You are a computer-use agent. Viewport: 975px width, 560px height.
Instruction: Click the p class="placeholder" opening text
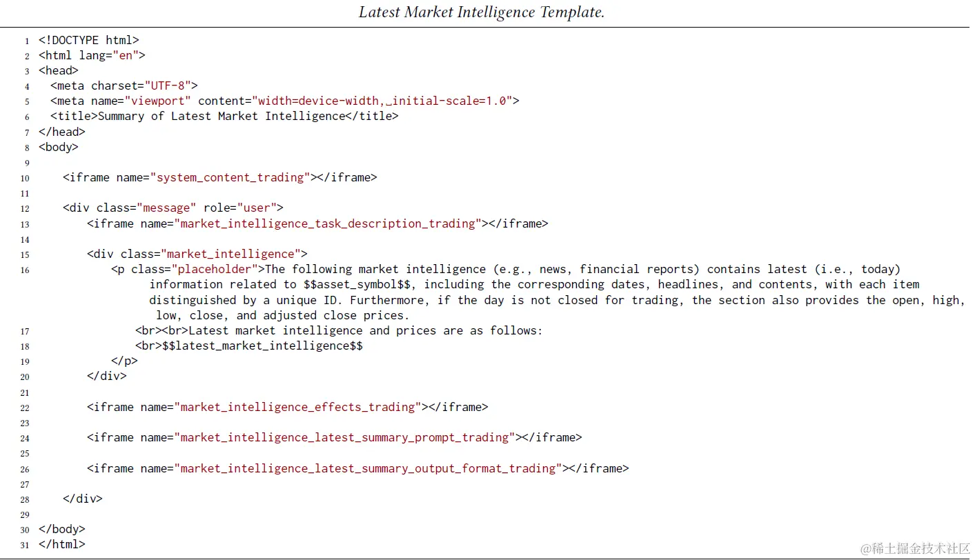click(x=506, y=269)
